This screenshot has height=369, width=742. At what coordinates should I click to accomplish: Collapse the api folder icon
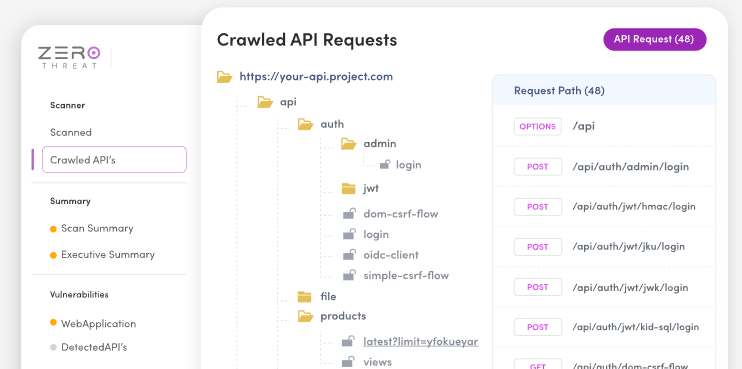[x=265, y=102]
